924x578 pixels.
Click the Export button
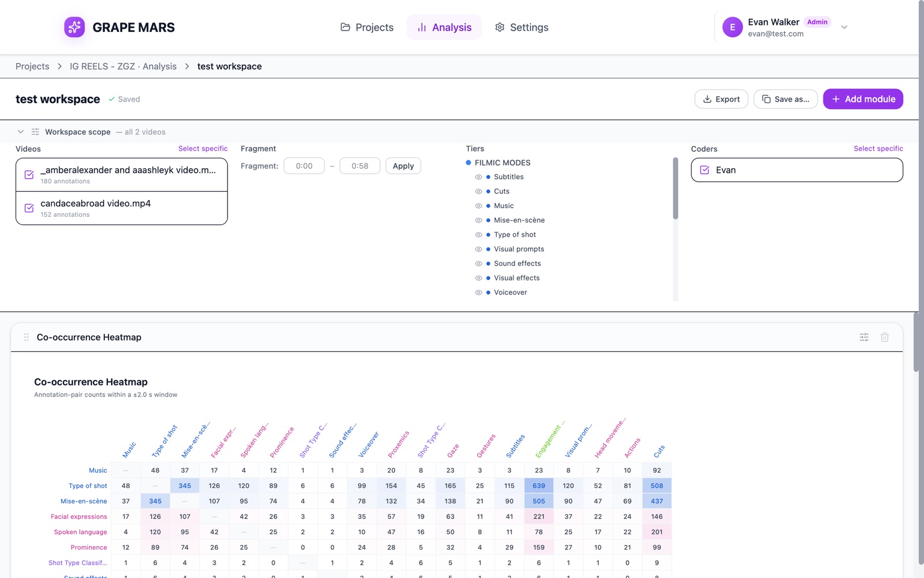721,99
